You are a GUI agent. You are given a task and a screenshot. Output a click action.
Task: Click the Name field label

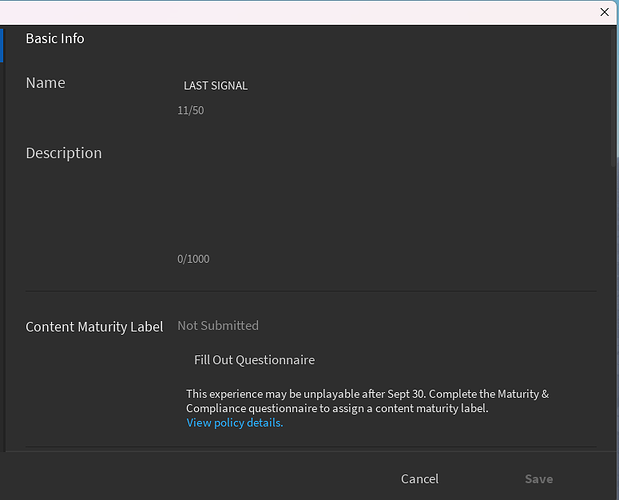pos(45,83)
